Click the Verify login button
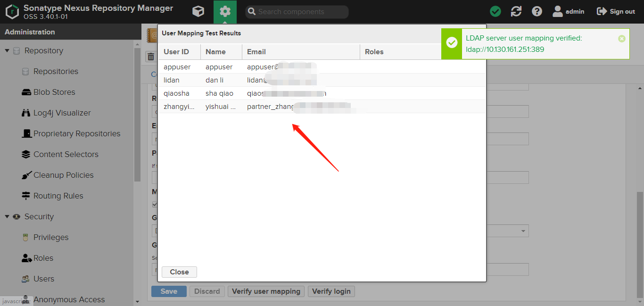The height and width of the screenshot is (306, 644). pos(331,291)
